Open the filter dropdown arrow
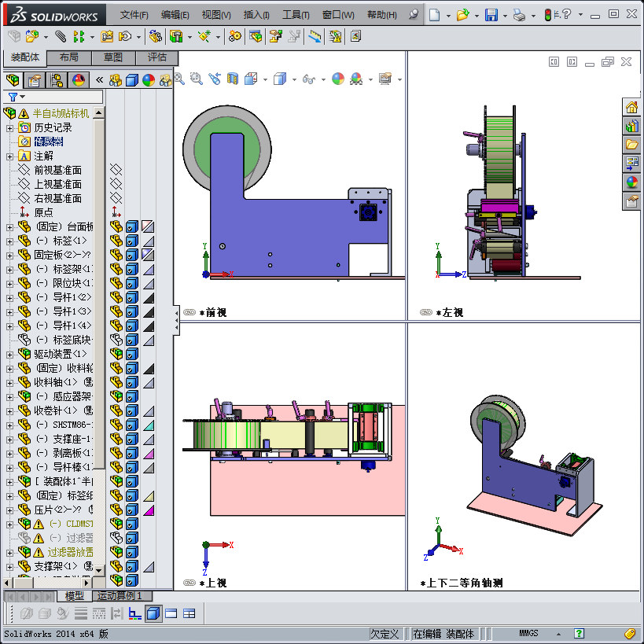This screenshot has height=644, width=644. tap(22, 97)
